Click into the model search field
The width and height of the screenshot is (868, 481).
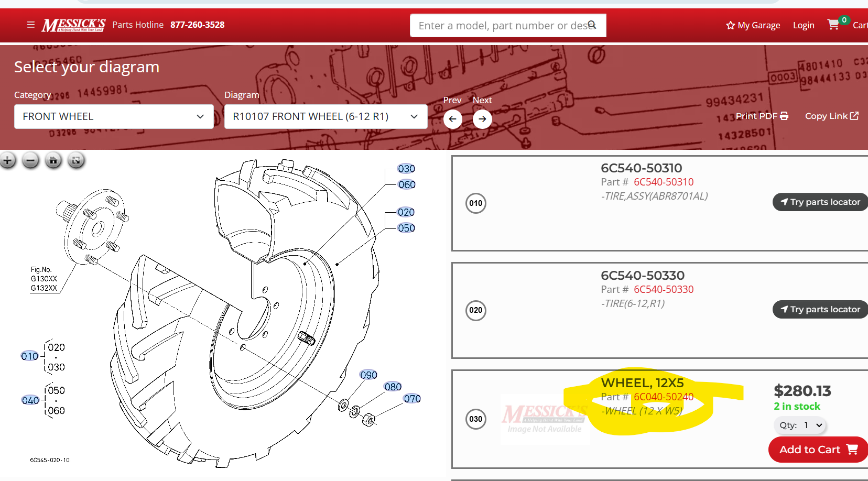502,26
